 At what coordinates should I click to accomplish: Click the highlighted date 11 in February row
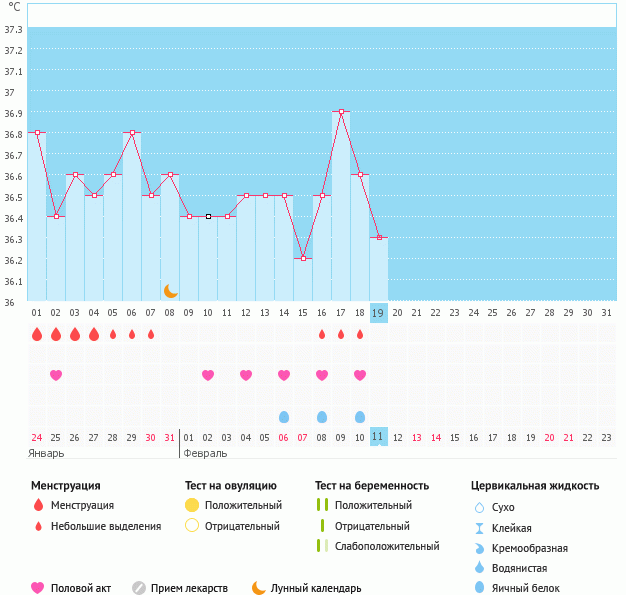point(379,437)
